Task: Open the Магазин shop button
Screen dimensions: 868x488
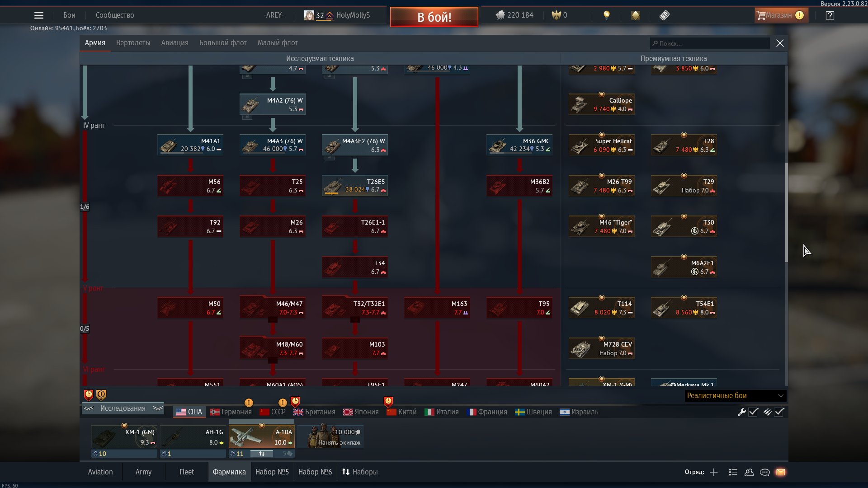Action: point(781,15)
